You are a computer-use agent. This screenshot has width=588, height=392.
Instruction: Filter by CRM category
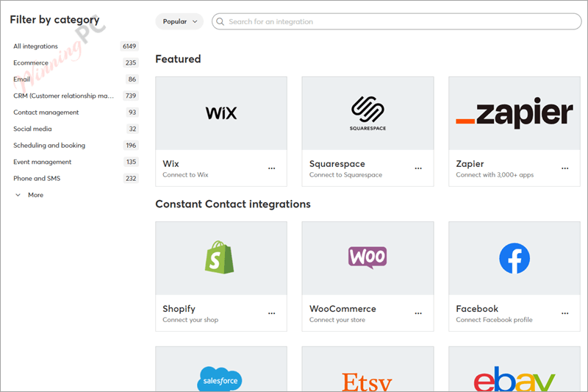click(63, 96)
